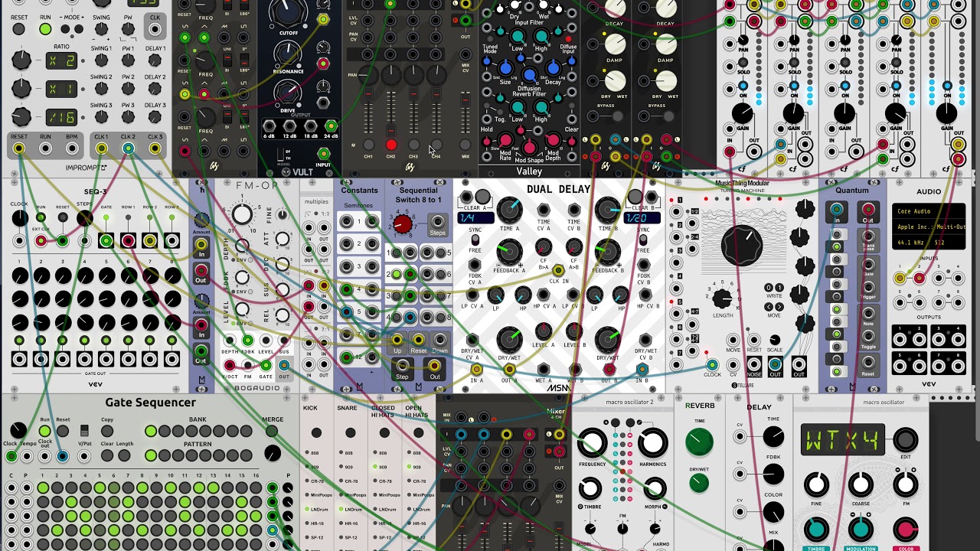The image size is (980, 551).
Task: Click the red Steps knob on the Sequential Switch
Action: click(x=402, y=223)
